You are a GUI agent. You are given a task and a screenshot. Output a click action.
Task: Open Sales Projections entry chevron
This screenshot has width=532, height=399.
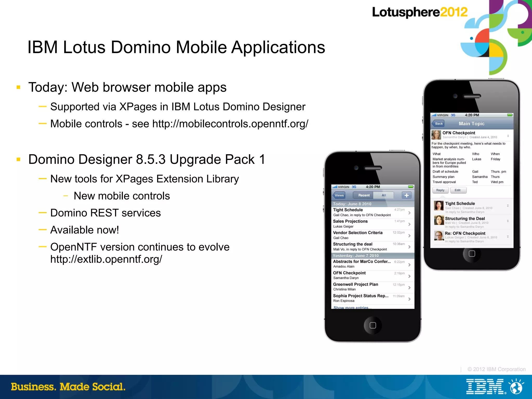coord(409,224)
